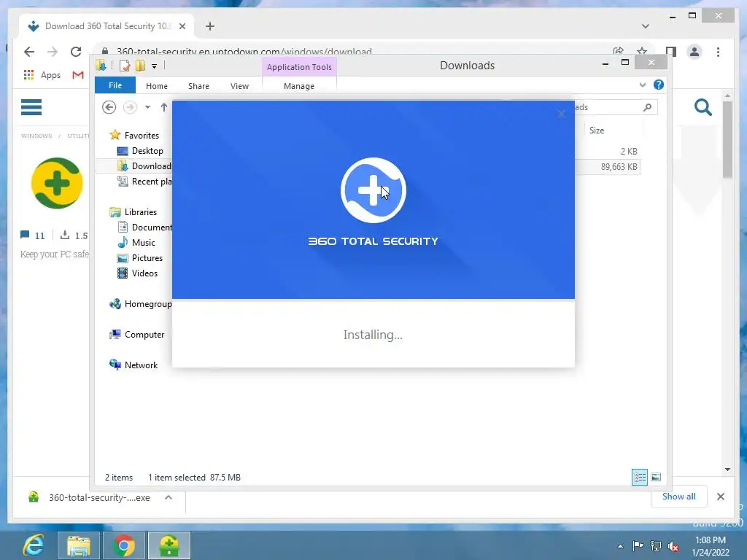The height and width of the screenshot is (560, 747).
Task: Expand Explorer recent locations dropdown arrow
Action: [x=147, y=107]
